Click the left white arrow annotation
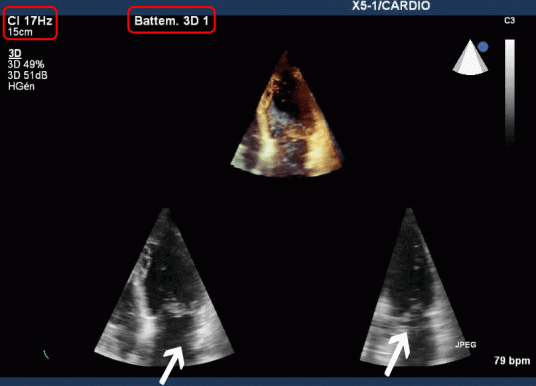The image size is (536, 386). click(x=172, y=364)
